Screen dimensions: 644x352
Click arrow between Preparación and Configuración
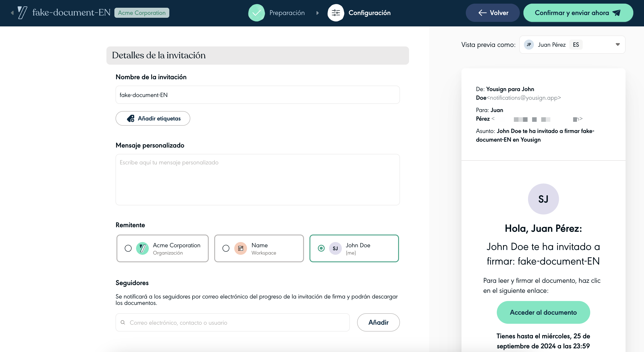click(x=317, y=13)
